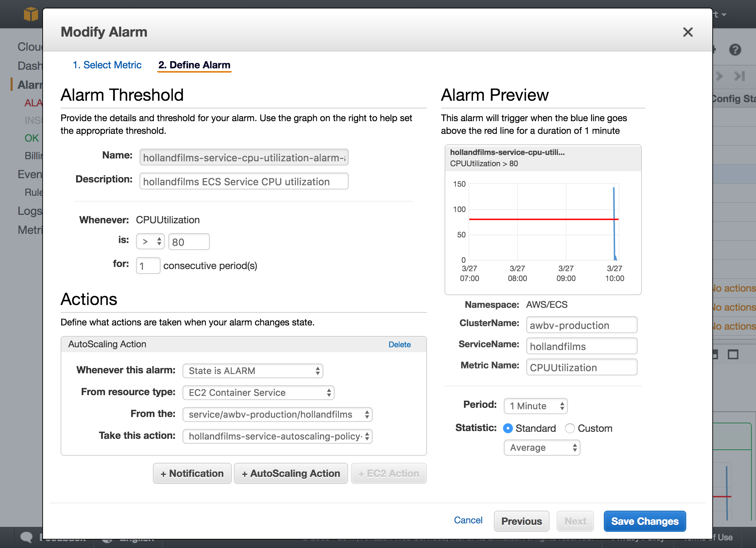Open the From resource type dropdown
Viewport: 756px width, 548px height.
click(x=258, y=393)
